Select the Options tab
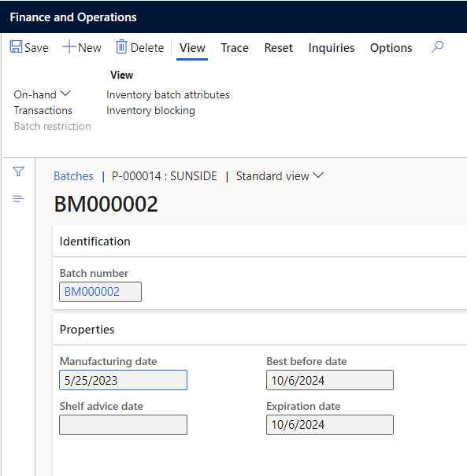 pos(391,48)
